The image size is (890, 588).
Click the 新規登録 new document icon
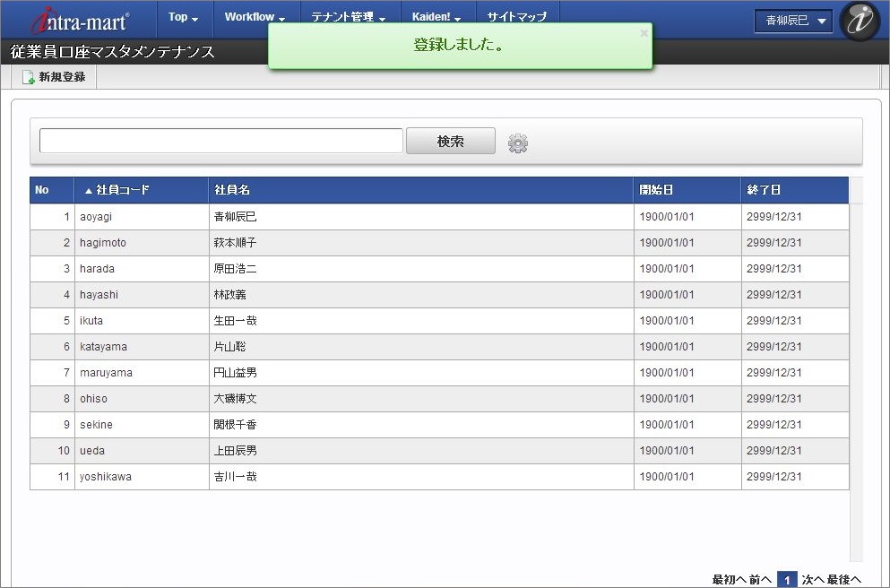(29, 77)
